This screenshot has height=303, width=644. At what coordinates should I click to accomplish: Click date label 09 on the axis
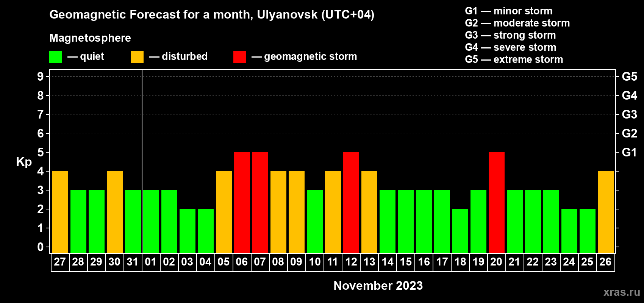296,262
